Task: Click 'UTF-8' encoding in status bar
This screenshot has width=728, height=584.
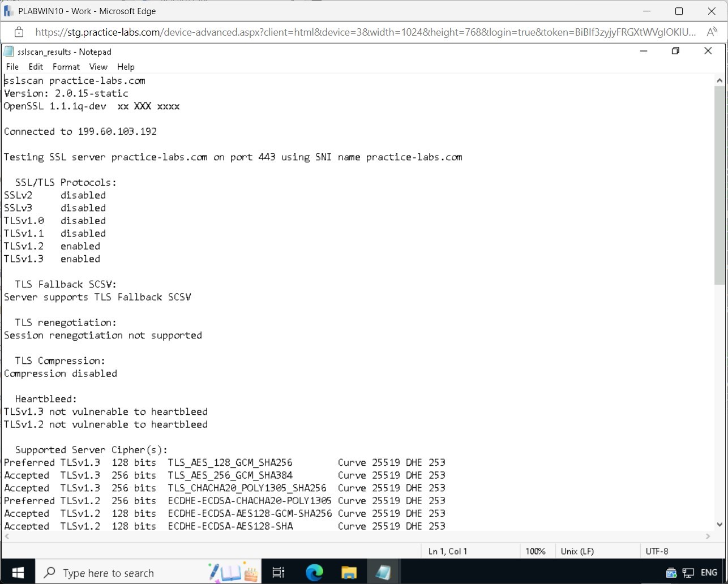Action: point(657,551)
